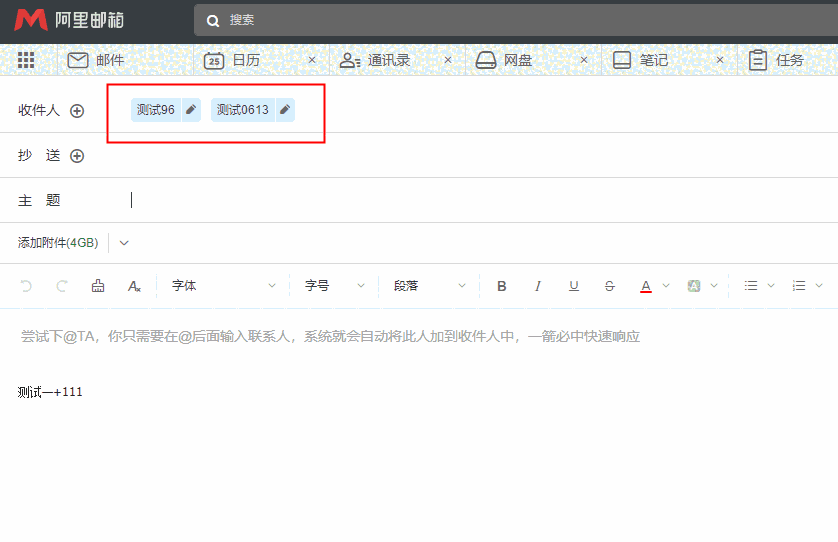Image resolution: width=838 pixels, height=542 pixels.
Task: Toggle strikethrough formatting
Action: [x=610, y=287]
